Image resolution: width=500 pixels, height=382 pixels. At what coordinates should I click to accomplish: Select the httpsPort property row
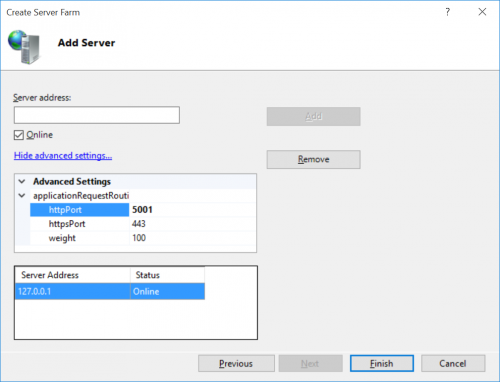tap(143, 224)
